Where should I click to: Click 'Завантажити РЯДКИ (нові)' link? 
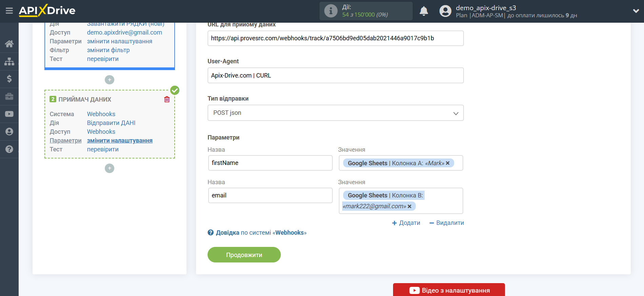125,24
